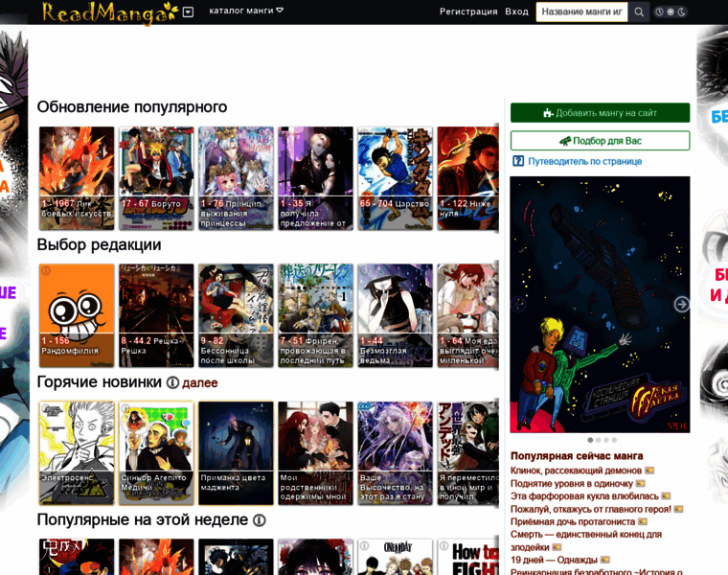Open Мои родственники одержимы мной card
Image resolution: width=728 pixels, height=575 pixels.
315,453
